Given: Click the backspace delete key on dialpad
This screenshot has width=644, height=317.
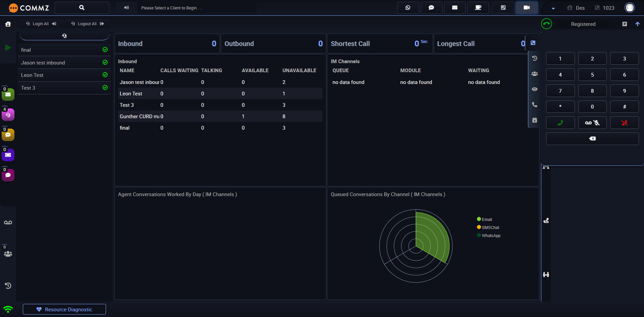Looking at the screenshot, I should (592, 139).
